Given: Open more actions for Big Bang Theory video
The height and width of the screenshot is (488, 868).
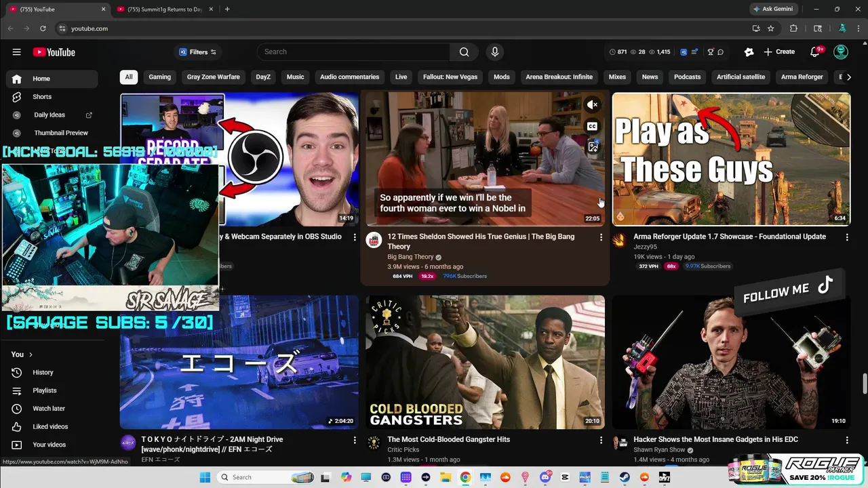Looking at the screenshot, I should (x=601, y=237).
